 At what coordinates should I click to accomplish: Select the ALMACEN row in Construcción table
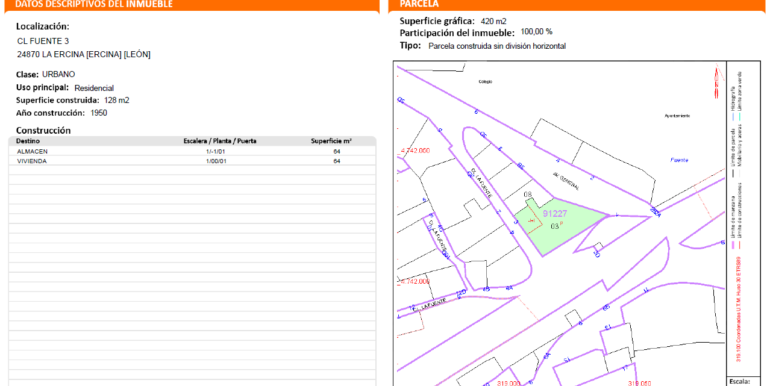(x=192, y=151)
